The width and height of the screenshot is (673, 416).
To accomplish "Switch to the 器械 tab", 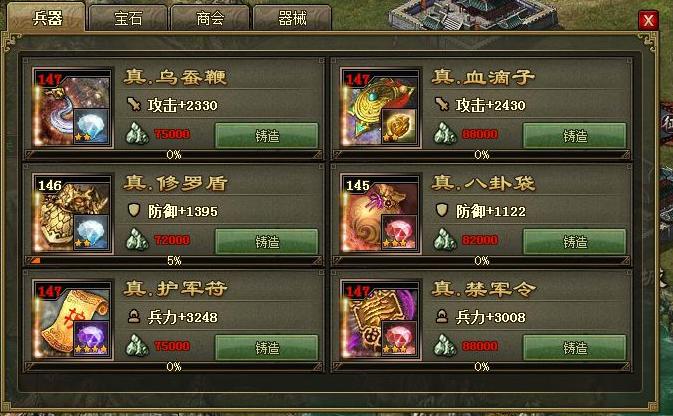I will [x=292, y=18].
